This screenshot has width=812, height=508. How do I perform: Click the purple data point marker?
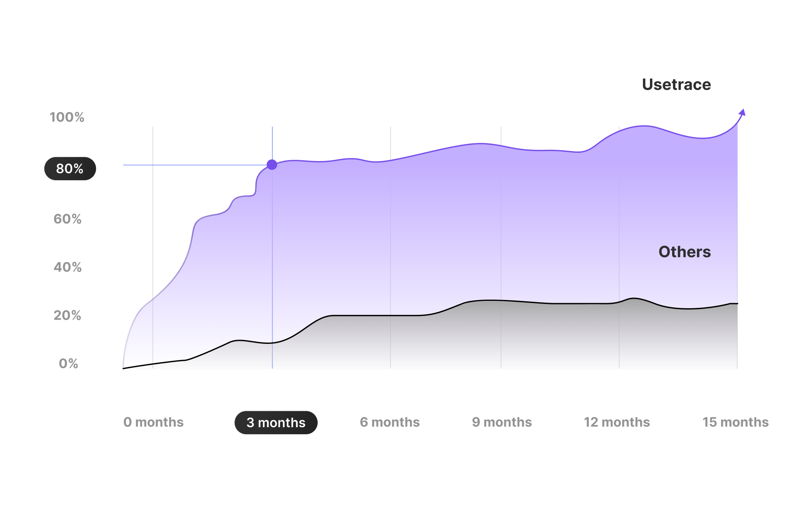pos(272,165)
